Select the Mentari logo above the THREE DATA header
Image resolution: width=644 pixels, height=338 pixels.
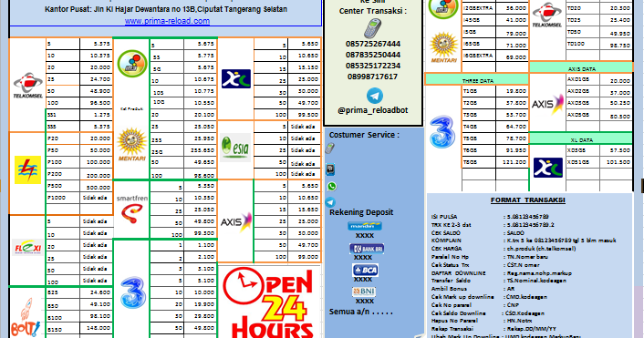(443, 47)
